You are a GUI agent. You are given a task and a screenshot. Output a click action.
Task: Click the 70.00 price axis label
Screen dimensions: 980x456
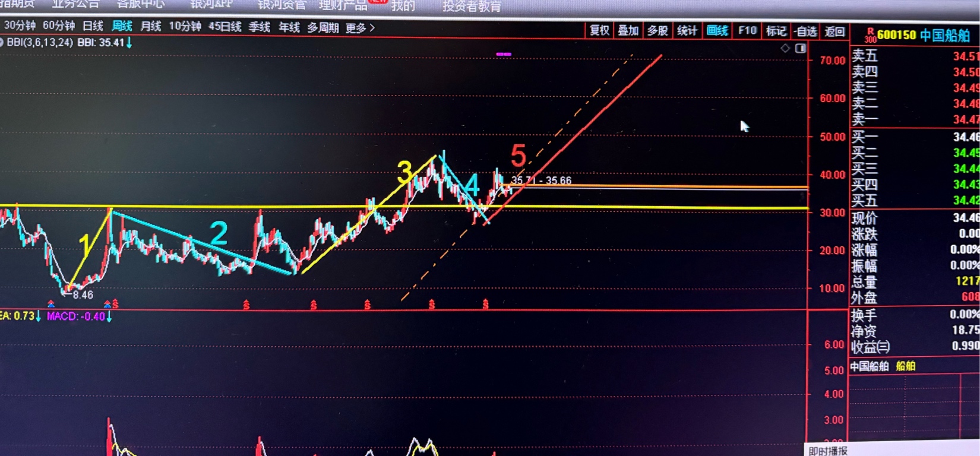pos(832,61)
